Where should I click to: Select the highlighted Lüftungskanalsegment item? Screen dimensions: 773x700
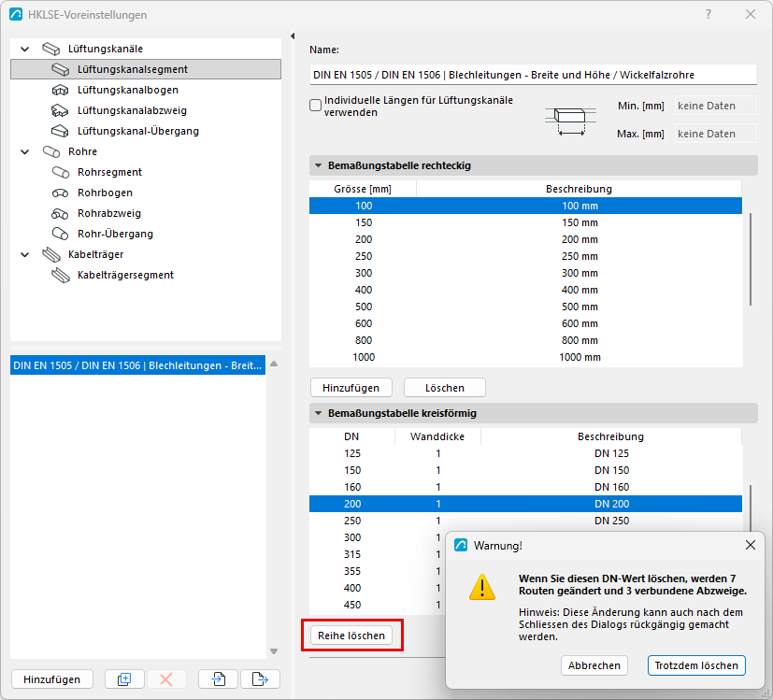click(146, 69)
